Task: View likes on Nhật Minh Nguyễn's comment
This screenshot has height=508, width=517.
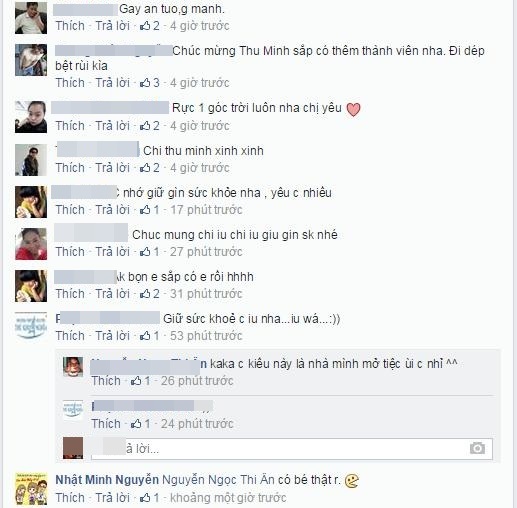Action: tap(150, 498)
